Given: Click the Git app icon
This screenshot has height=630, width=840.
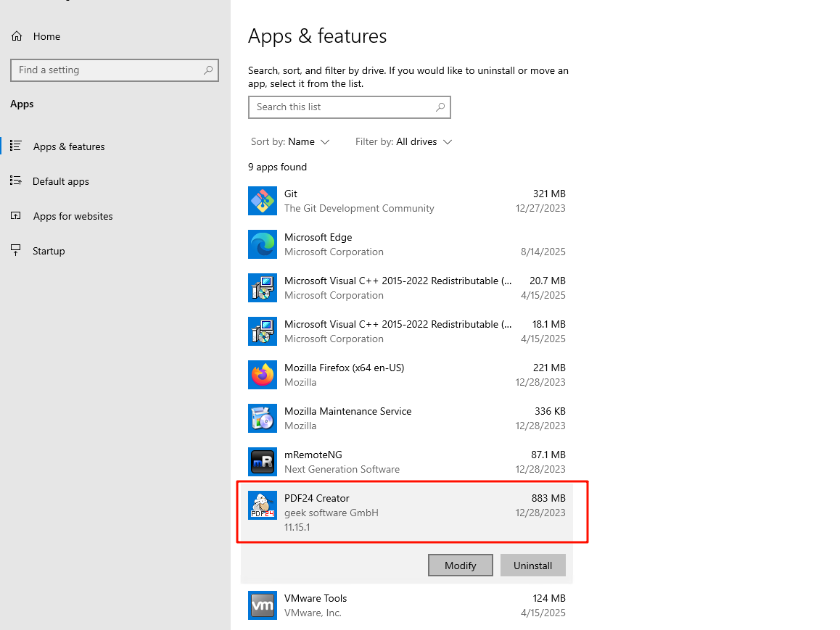Looking at the screenshot, I should (262, 201).
